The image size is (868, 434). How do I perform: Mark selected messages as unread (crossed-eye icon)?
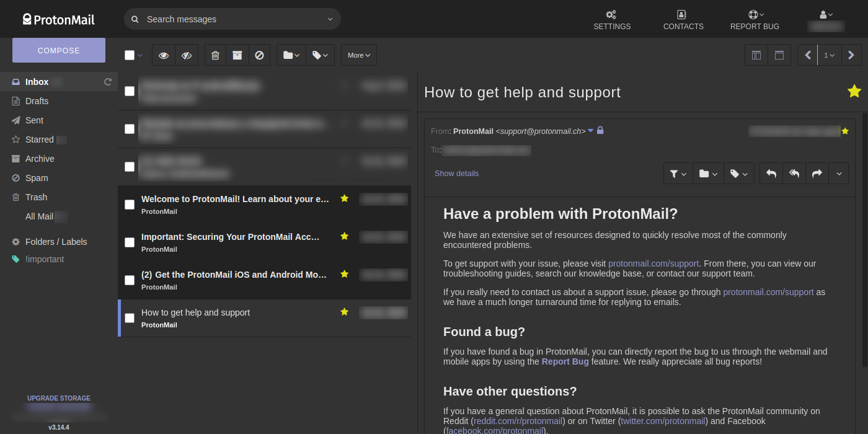pyautogui.click(x=186, y=55)
